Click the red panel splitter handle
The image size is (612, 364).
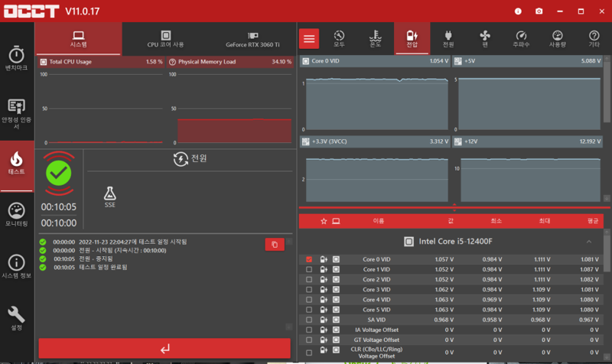pos(454,207)
